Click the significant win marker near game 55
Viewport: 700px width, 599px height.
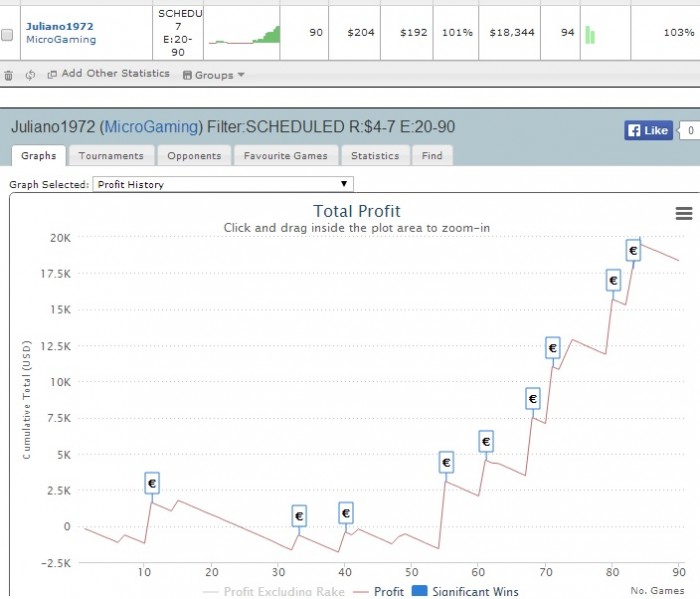446,462
